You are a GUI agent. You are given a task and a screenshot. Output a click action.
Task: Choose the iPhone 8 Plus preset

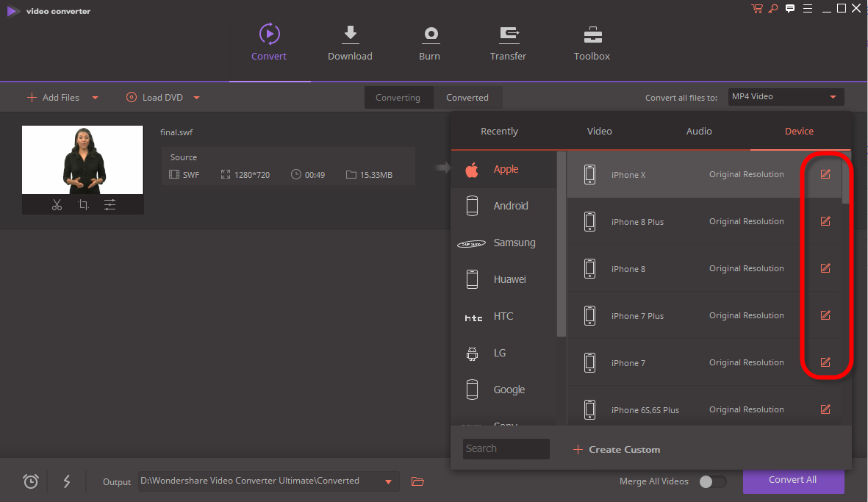click(704, 221)
